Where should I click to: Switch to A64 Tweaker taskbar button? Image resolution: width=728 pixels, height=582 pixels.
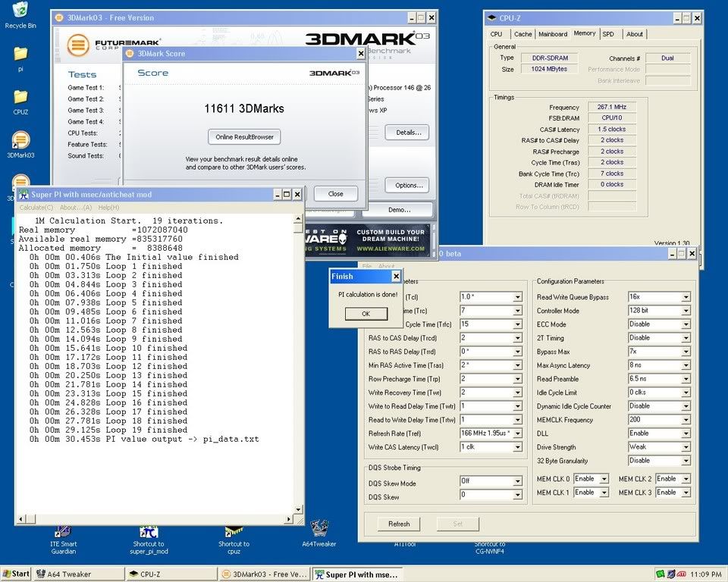[79, 574]
